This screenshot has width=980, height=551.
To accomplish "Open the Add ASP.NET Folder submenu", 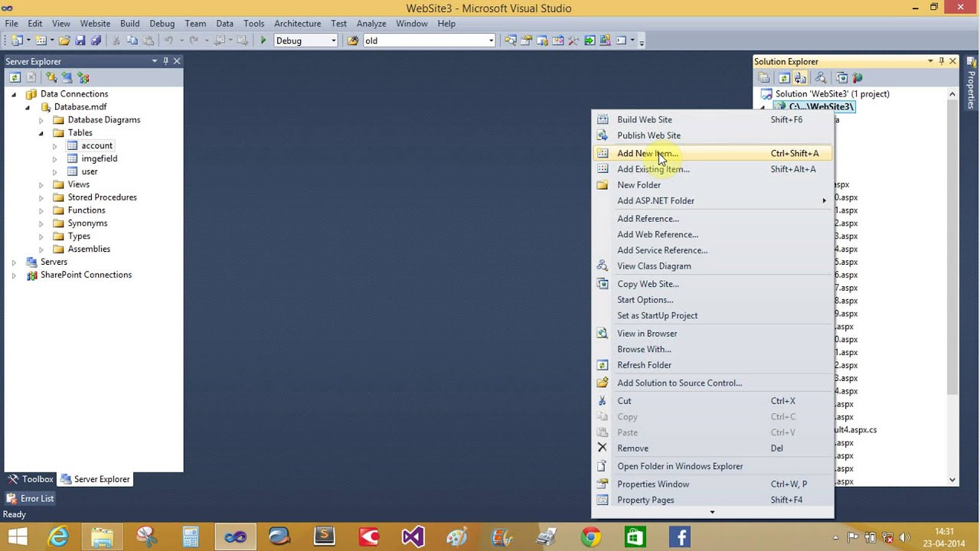I will [713, 201].
